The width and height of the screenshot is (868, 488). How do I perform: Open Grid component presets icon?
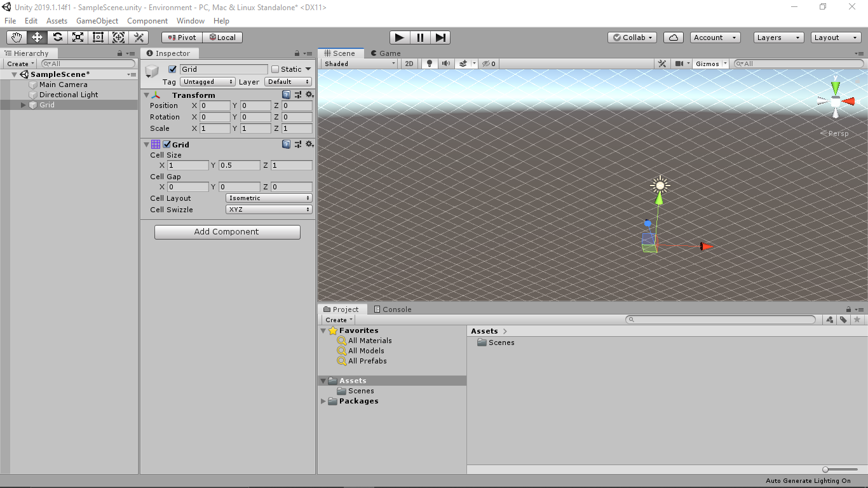298,144
